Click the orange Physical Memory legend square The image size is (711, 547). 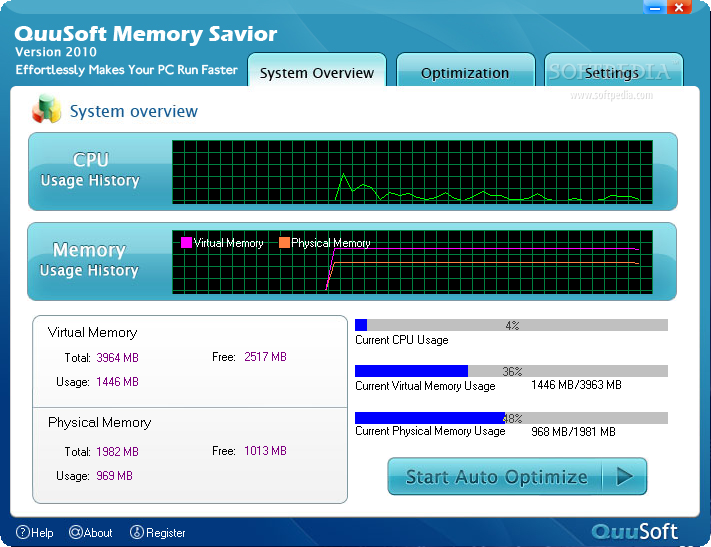284,243
